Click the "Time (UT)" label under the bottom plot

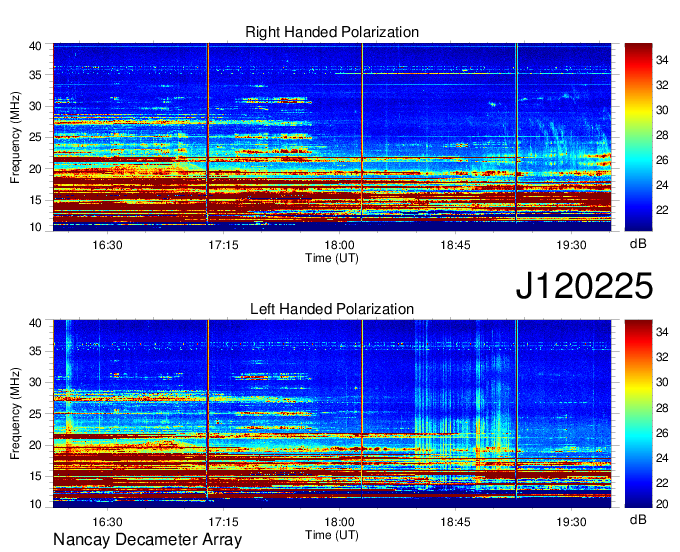click(332, 535)
